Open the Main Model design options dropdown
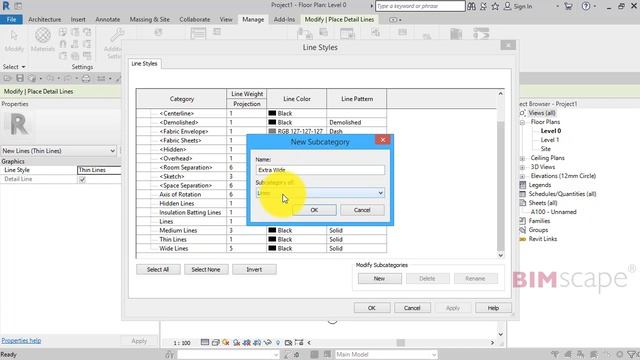The width and height of the screenshot is (640, 360). [386, 354]
